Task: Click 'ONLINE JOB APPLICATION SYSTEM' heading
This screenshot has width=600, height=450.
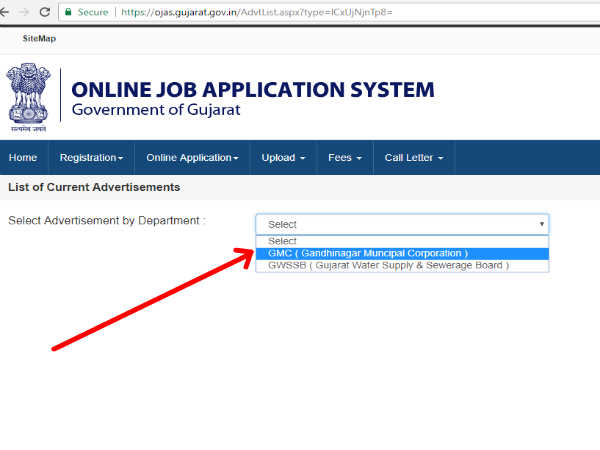Action: point(253,90)
